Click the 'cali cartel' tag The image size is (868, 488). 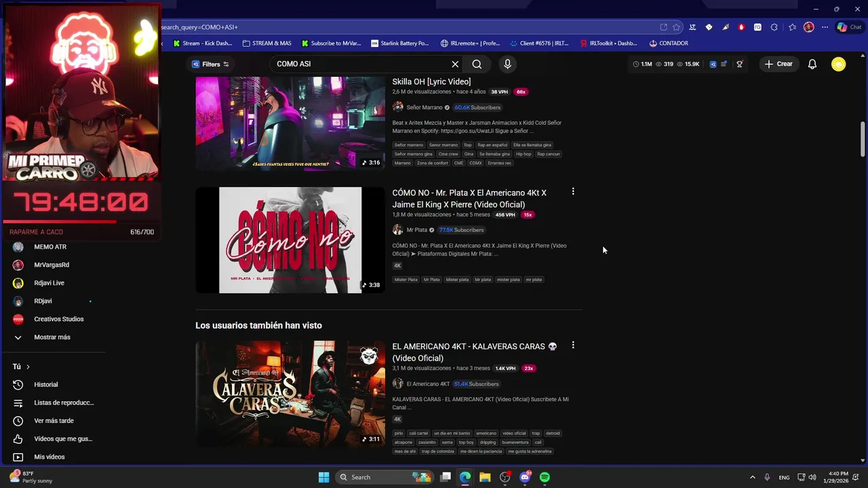(418, 433)
